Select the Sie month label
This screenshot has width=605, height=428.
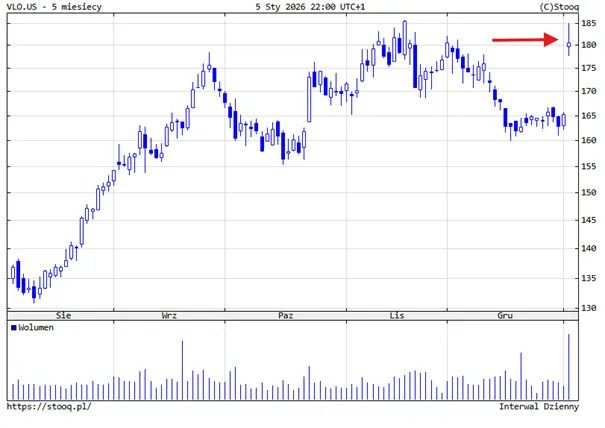point(63,316)
